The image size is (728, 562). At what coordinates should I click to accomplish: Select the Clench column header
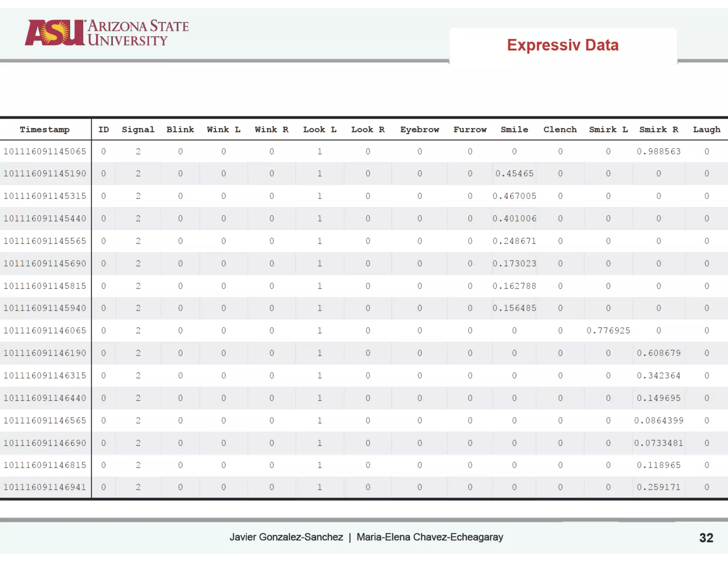coord(560,130)
